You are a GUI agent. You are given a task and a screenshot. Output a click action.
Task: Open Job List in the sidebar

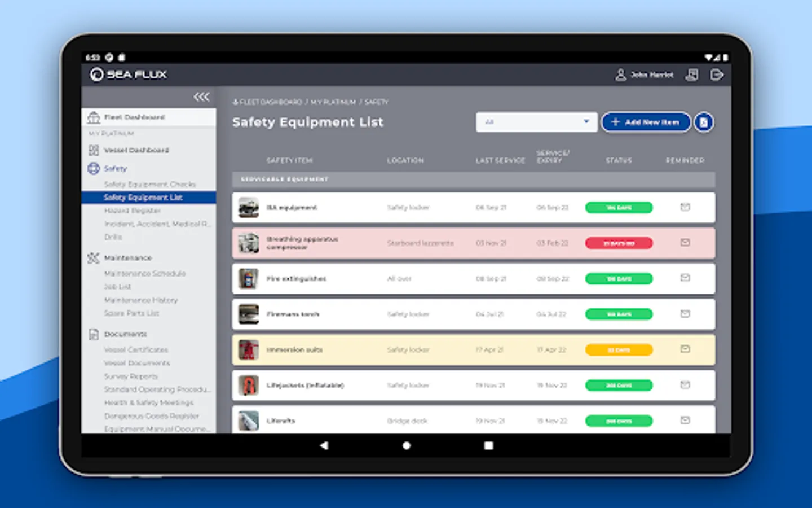tap(117, 287)
